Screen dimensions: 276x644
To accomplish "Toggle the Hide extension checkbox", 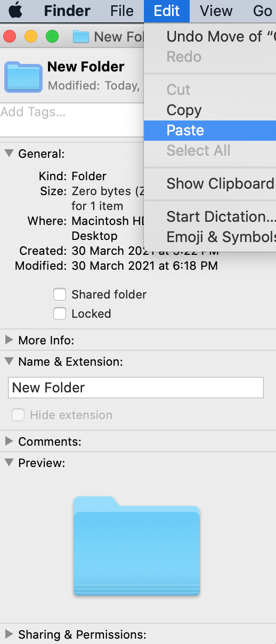I will tap(18, 415).
